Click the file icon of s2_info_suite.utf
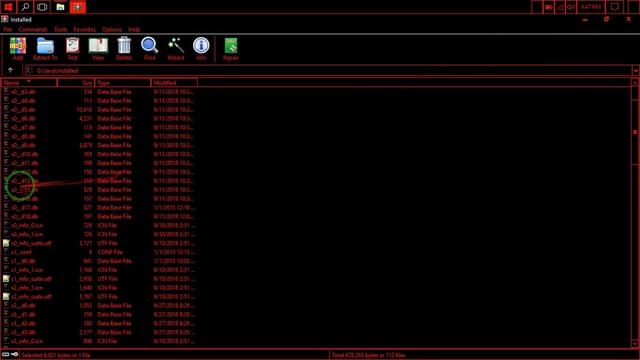This screenshot has width=640, height=360. [x=6, y=296]
